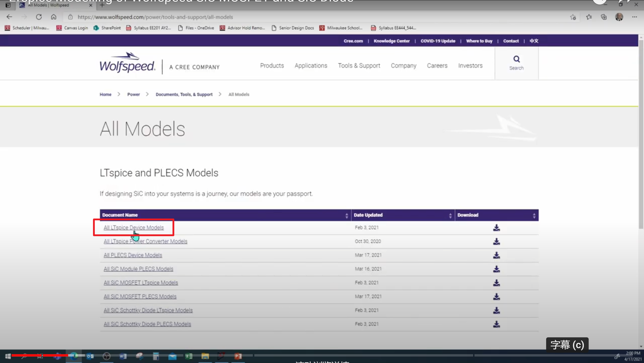
Task: Click the Home icon in the browser toolbar
Action: 53,17
